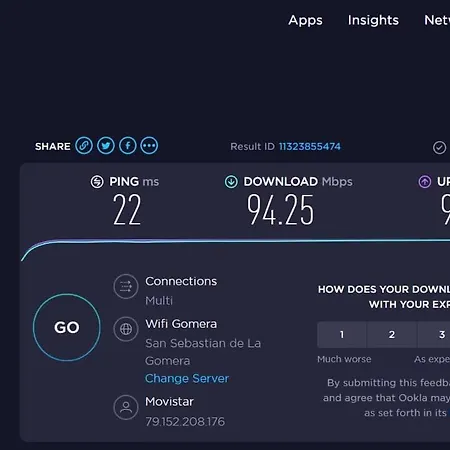The image size is (450, 450).
Task: Click the SHARE label
Action: (53, 146)
